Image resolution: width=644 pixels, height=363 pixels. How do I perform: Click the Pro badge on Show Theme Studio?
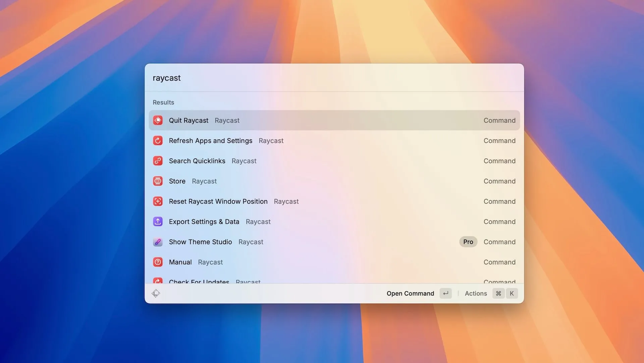pyautogui.click(x=468, y=242)
